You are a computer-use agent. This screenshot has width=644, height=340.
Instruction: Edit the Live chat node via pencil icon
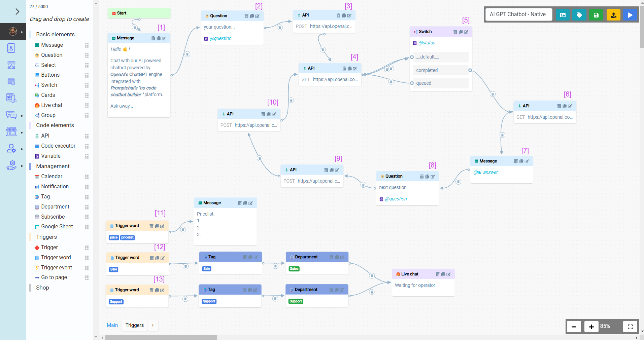click(x=448, y=274)
